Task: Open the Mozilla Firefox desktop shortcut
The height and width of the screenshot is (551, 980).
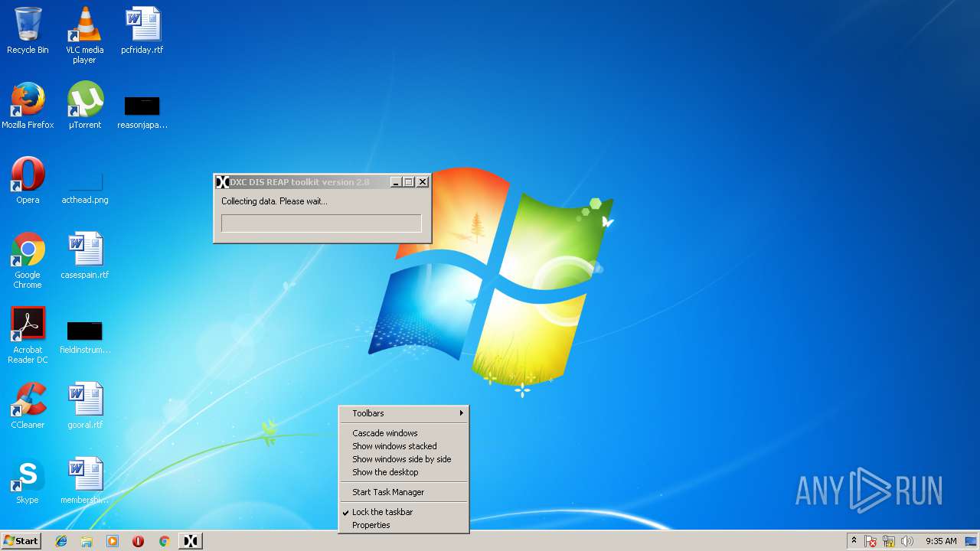Action: (28, 106)
